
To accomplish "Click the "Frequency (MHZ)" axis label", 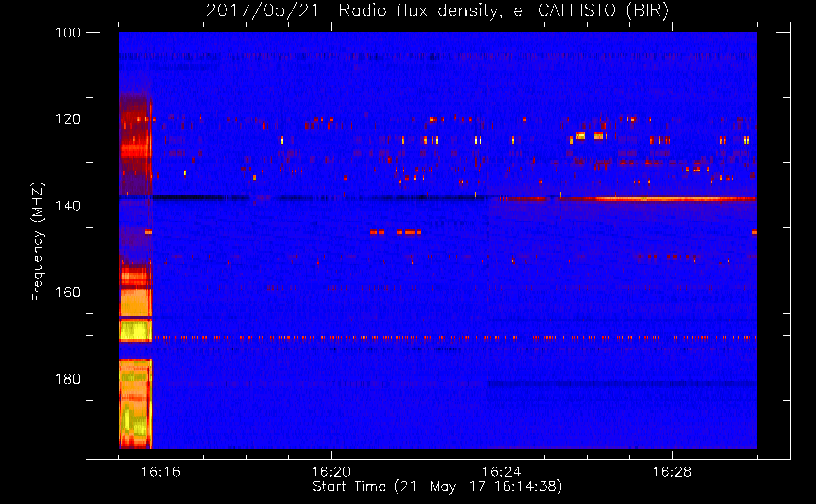I will (38, 241).
